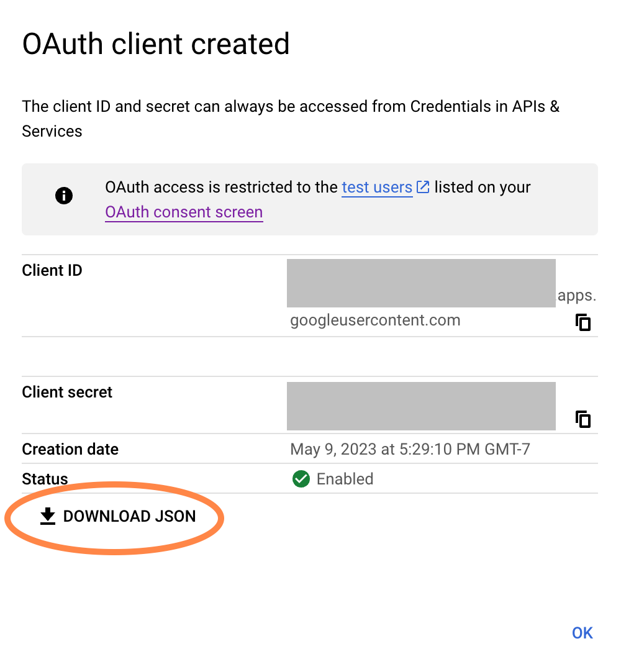Screen dimensions: 621x672
Task: Click the googleusercontent.com domain text
Action: [375, 320]
